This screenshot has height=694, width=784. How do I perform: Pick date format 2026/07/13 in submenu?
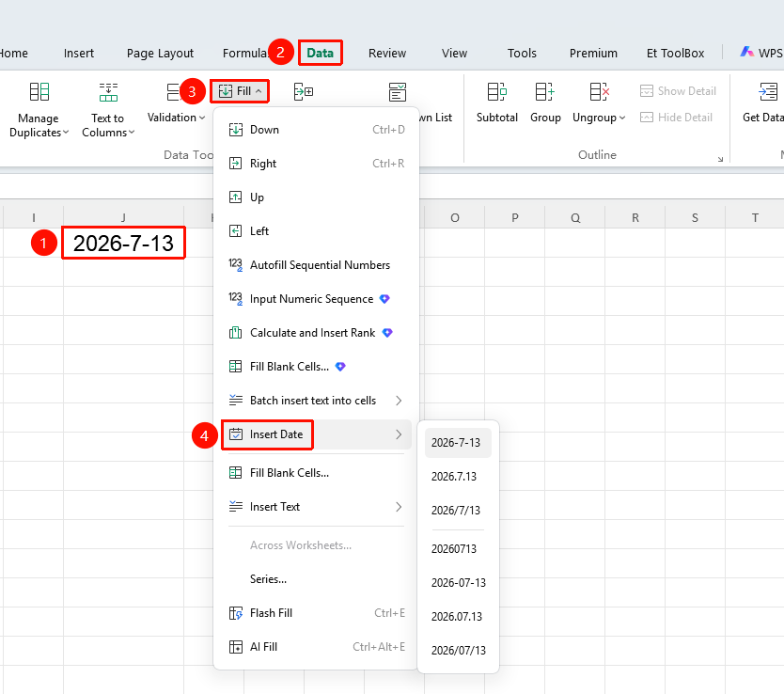coord(458,651)
